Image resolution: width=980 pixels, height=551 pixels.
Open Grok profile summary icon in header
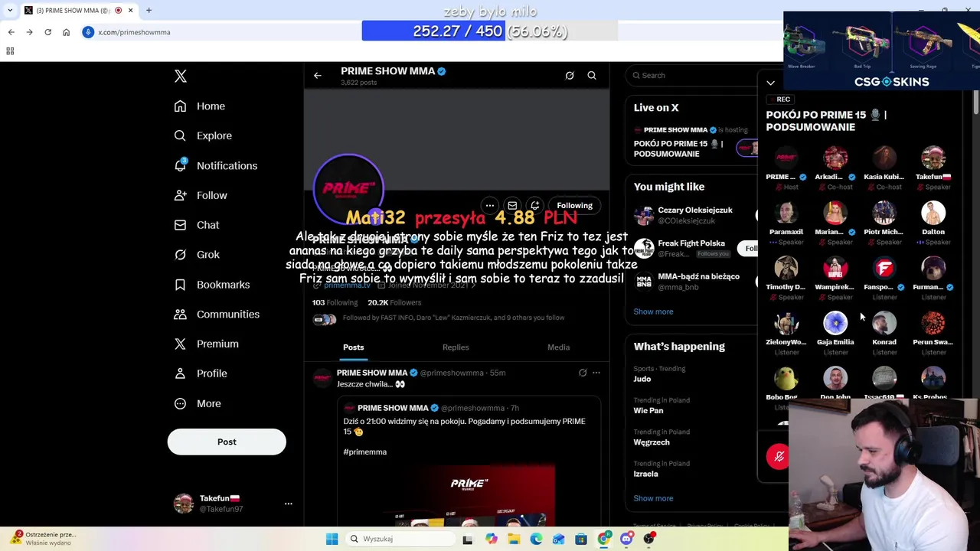(x=570, y=76)
